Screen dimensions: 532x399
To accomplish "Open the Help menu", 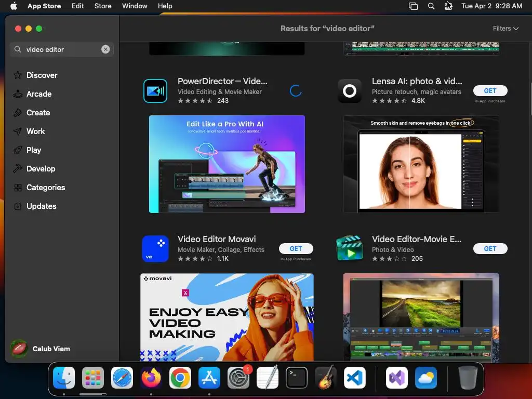I will [x=165, y=6].
